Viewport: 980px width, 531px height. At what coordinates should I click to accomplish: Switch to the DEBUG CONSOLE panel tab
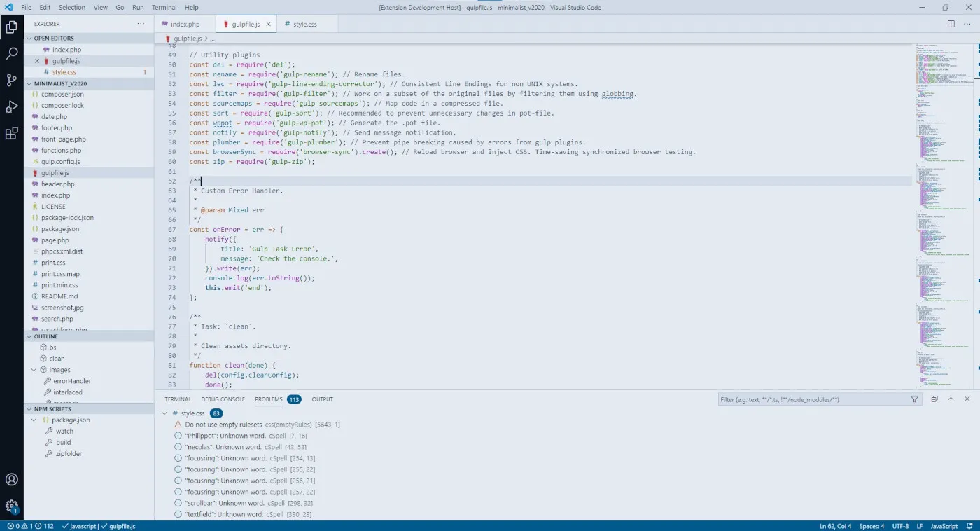tap(223, 399)
